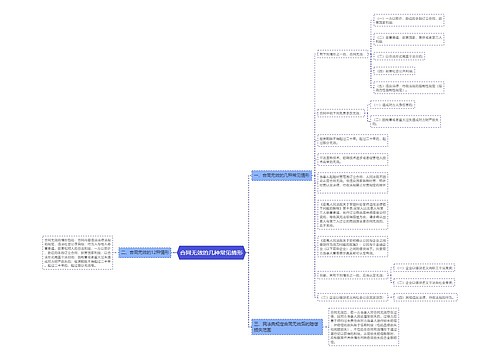Select the (四) short node in the top group
The image size is (500, 360).
pyautogui.click(x=394, y=71)
